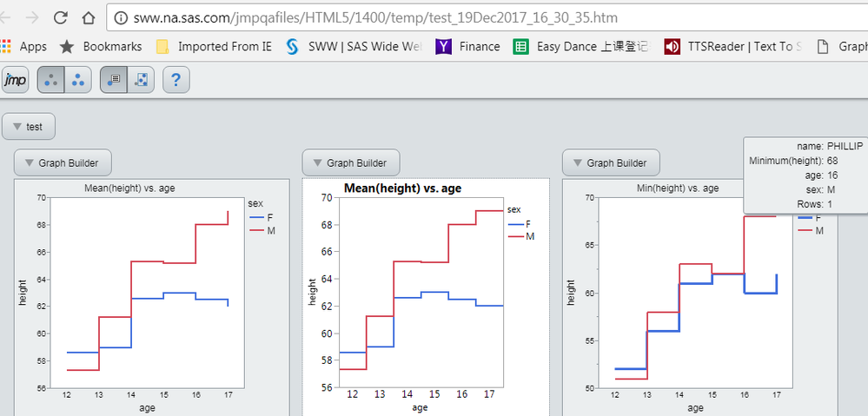Screen dimensions: 868x416
Task: View site information icon beside URL
Action: click(121, 17)
